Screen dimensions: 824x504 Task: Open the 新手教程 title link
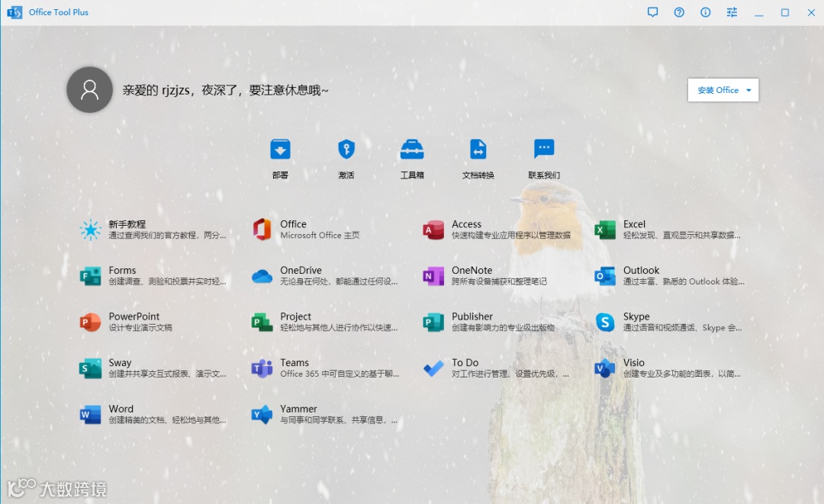tap(127, 224)
